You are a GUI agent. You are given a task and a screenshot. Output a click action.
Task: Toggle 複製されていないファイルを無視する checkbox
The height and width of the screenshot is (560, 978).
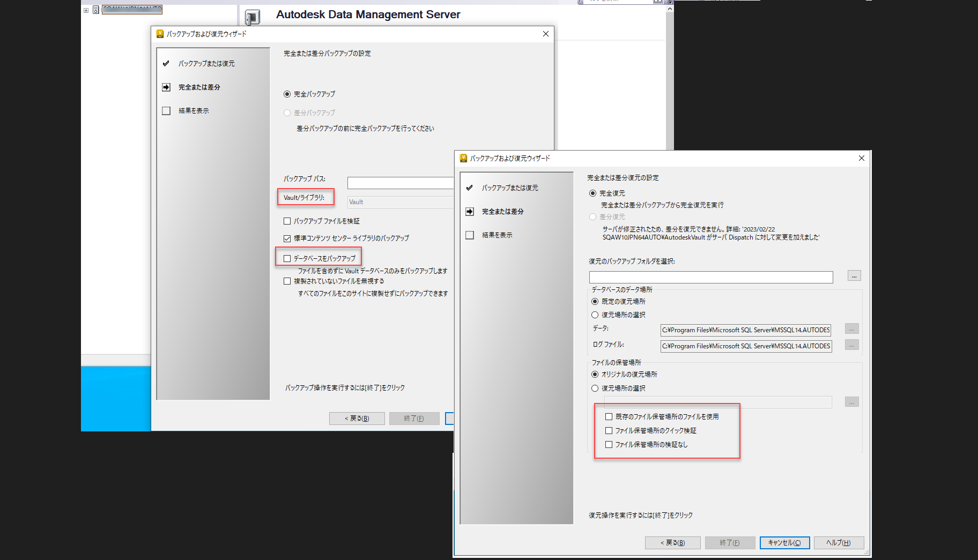pyautogui.click(x=287, y=281)
